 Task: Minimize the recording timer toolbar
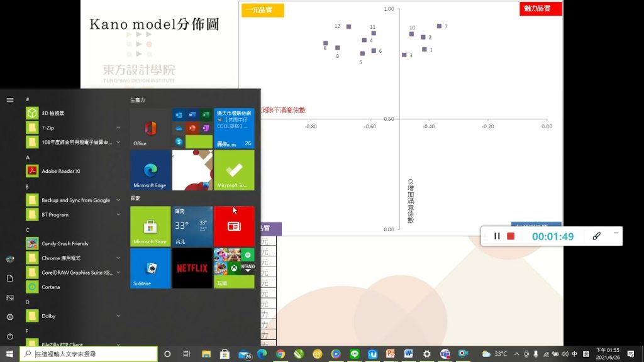616,233
